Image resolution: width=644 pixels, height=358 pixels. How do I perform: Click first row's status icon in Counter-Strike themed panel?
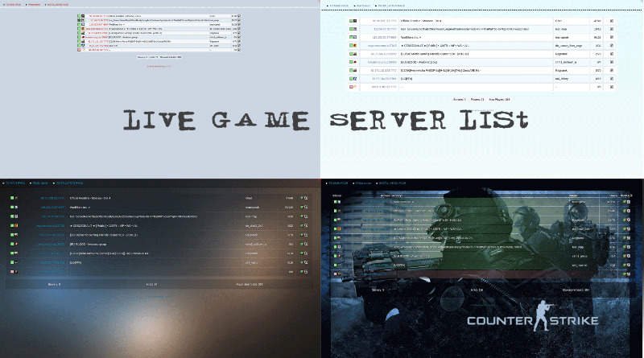(336, 200)
